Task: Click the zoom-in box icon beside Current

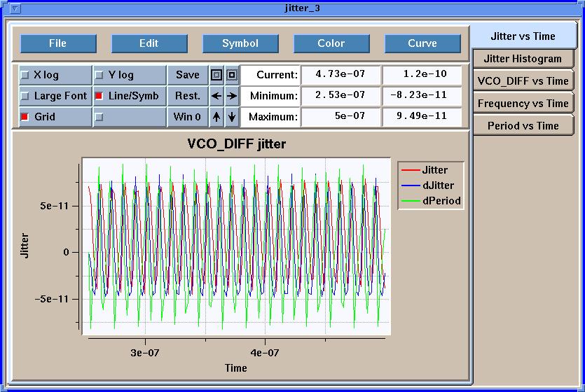Action: [x=232, y=75]
